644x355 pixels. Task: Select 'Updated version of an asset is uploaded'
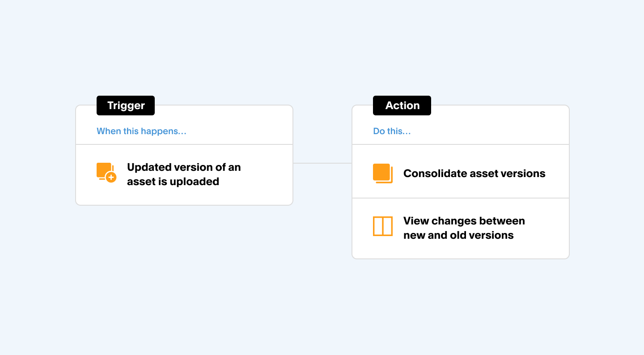[184, 174]
